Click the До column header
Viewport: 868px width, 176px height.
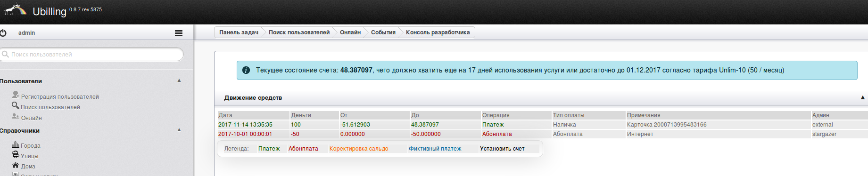(445, 115)
